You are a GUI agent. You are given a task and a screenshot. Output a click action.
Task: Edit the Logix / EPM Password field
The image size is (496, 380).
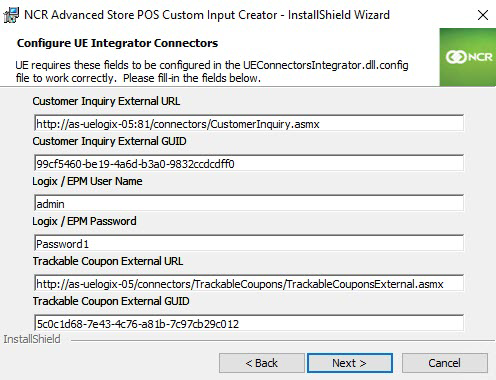[249, 243]
